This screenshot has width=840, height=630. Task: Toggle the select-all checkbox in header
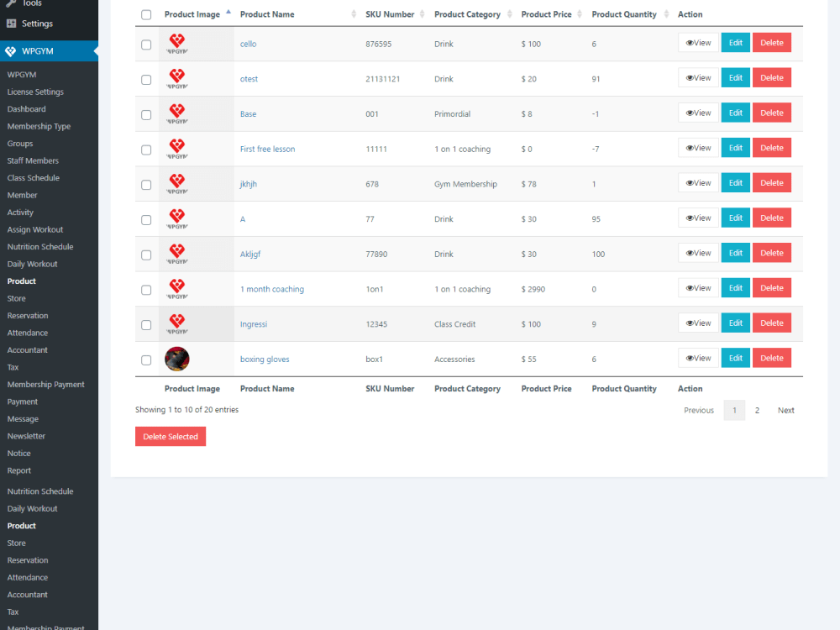[x=146, y=14]
